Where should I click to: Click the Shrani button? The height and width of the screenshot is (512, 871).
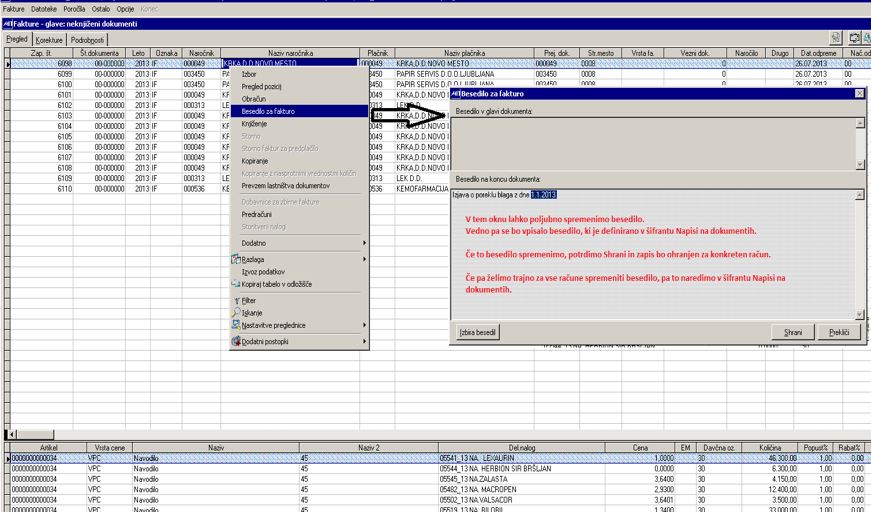click(793, 332)
